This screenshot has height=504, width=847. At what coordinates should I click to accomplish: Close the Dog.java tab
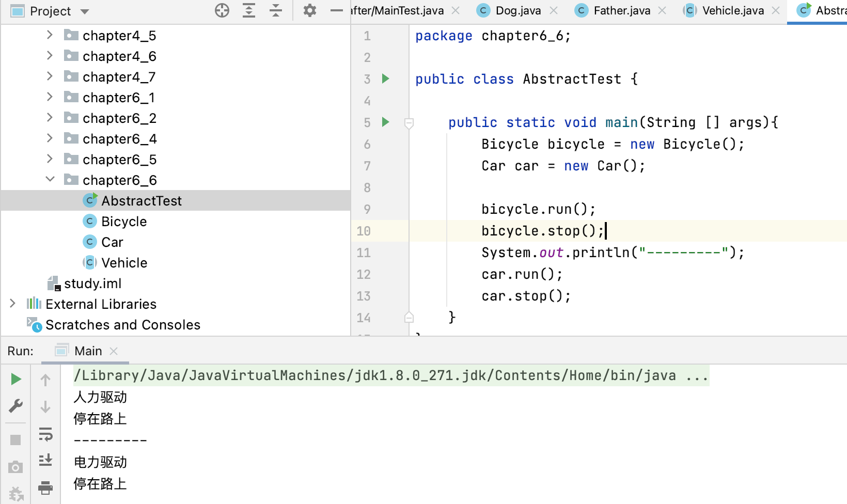554,10
